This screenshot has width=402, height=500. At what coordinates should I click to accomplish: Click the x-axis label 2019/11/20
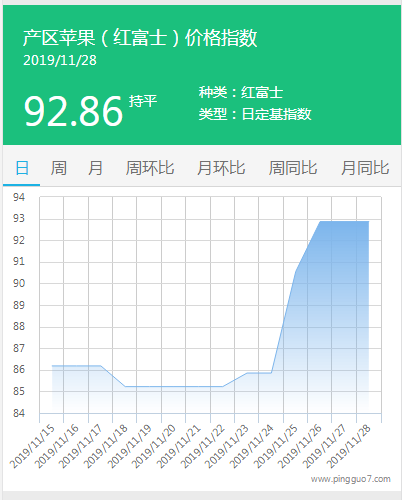154,446
